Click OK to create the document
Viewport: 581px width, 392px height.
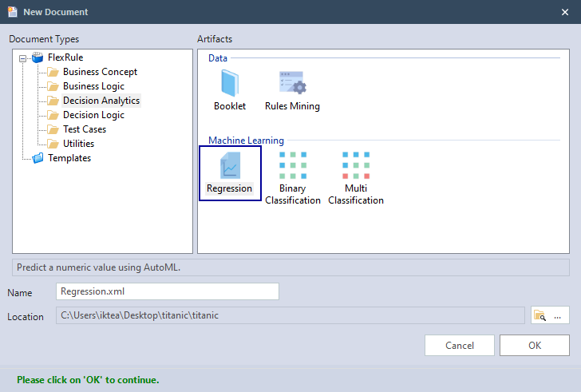click(x=535, y=346)
